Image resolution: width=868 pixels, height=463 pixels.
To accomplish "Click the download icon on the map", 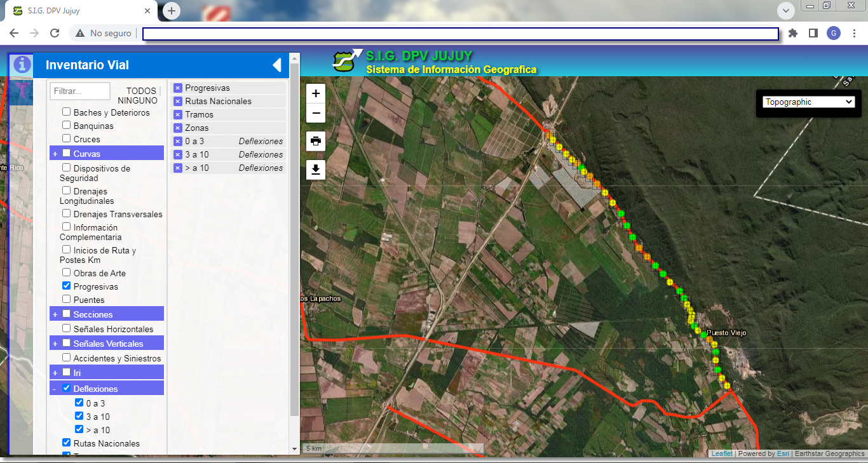I will [x=316, y=170].
